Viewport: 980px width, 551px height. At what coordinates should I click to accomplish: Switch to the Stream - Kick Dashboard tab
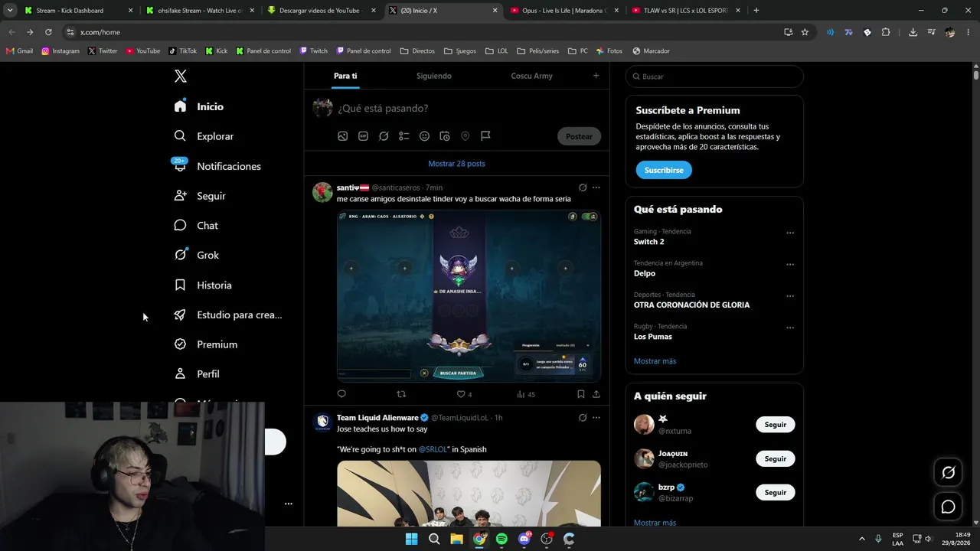click(78, 11)
